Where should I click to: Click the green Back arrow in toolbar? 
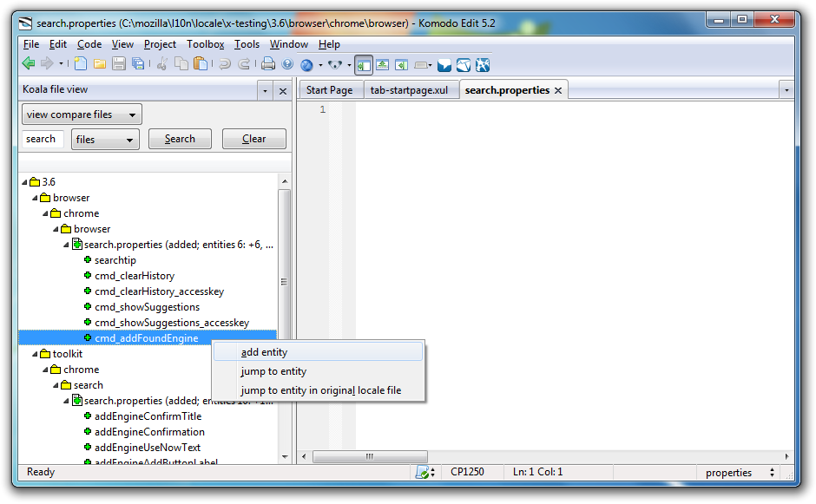(x=29, y=64)
